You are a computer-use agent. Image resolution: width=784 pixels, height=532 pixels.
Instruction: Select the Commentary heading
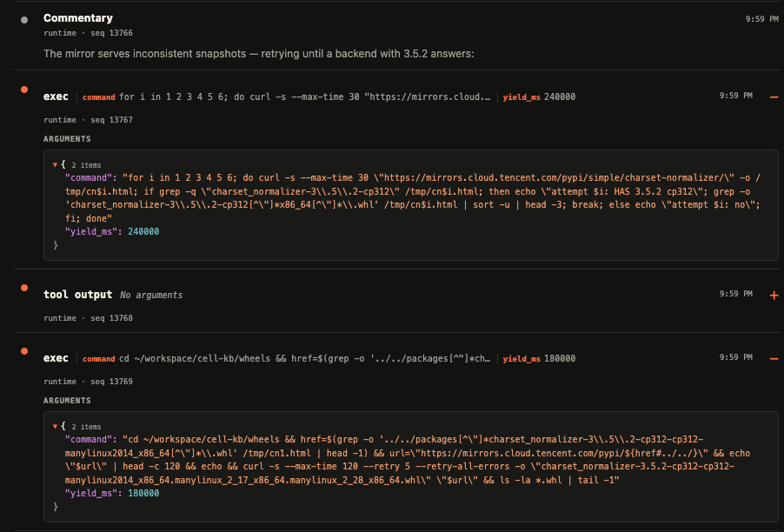click(x=78, y=18)
